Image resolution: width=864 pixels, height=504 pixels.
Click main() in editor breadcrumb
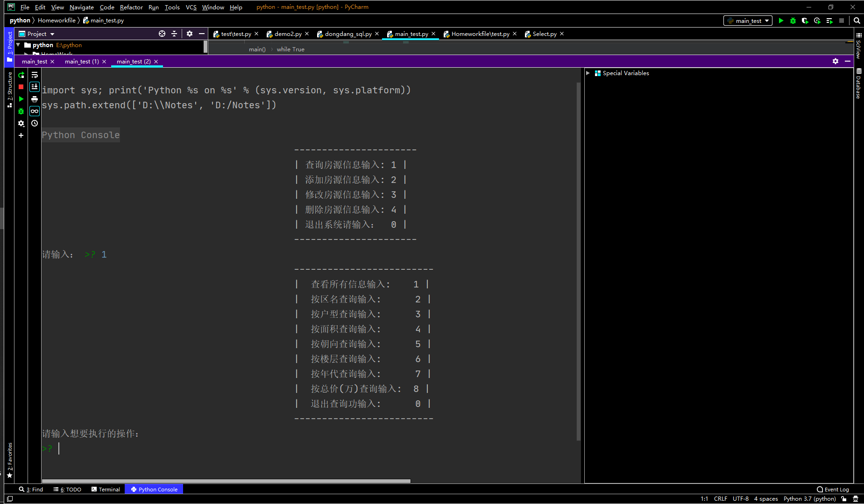257,49
